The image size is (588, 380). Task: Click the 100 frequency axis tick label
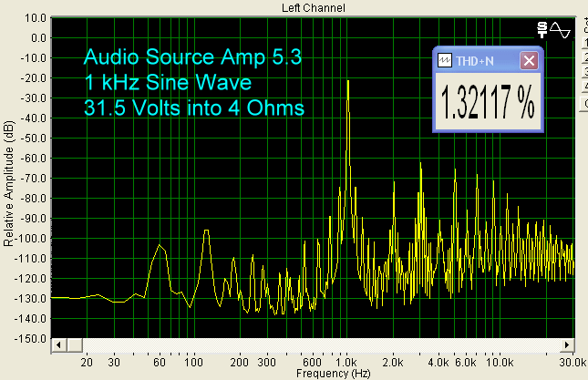pyautogui.click(x=194, y=363)
